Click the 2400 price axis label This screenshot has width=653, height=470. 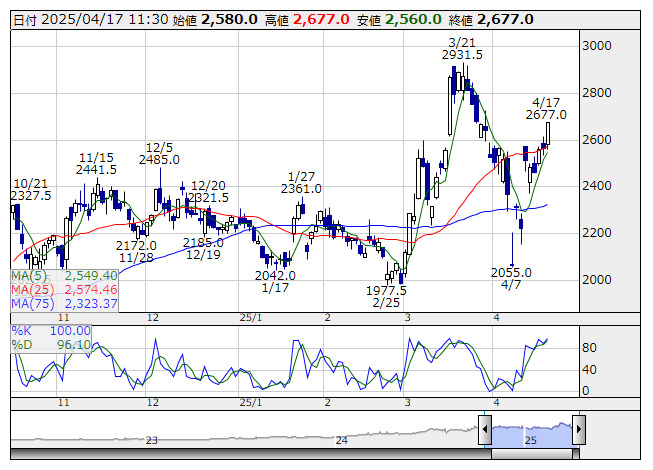click(x=597, y=186)
